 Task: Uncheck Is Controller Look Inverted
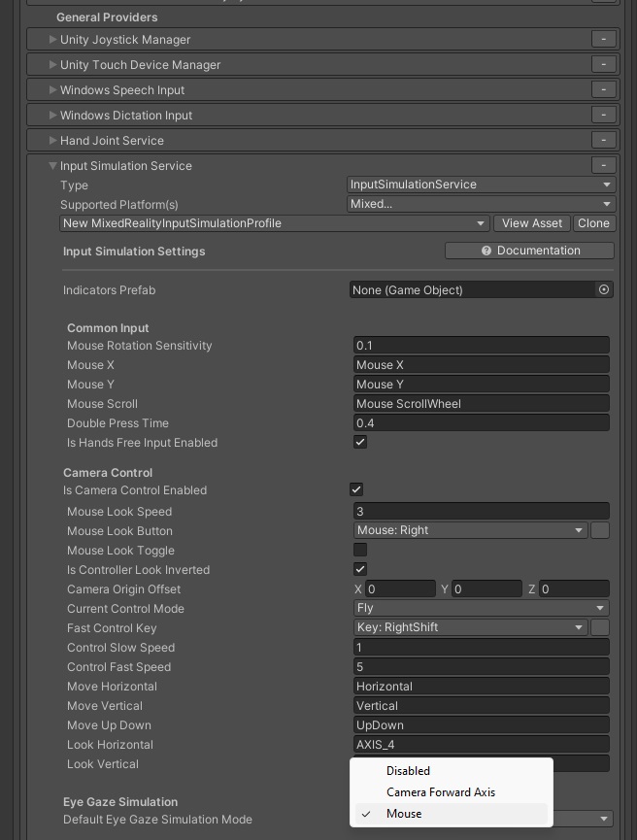[x=360, y=569]
